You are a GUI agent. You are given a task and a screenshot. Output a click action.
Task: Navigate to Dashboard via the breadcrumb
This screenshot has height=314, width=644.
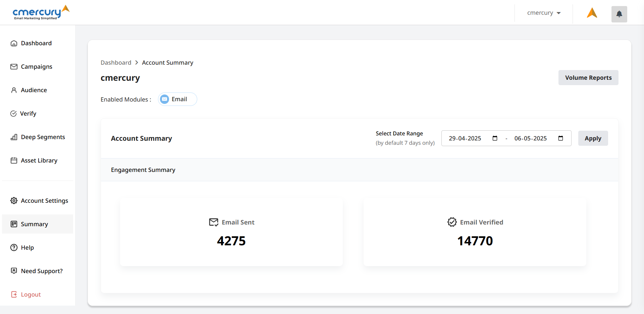coord(116,62)
